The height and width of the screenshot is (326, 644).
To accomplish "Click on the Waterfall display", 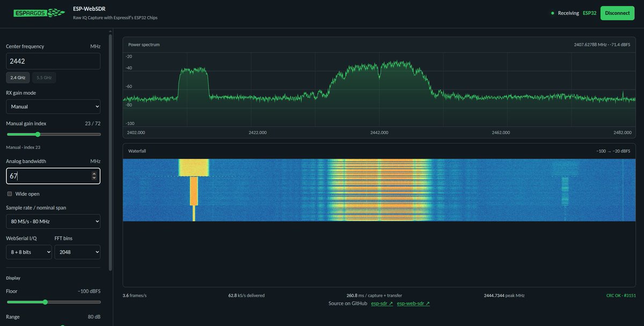I will coord(379,190).
